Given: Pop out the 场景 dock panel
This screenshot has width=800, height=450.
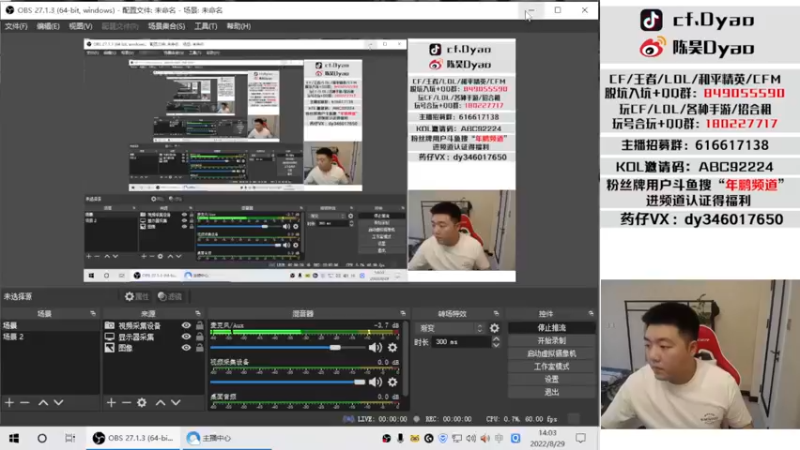Looking at the screenshot, I should (x=93, y=313).
